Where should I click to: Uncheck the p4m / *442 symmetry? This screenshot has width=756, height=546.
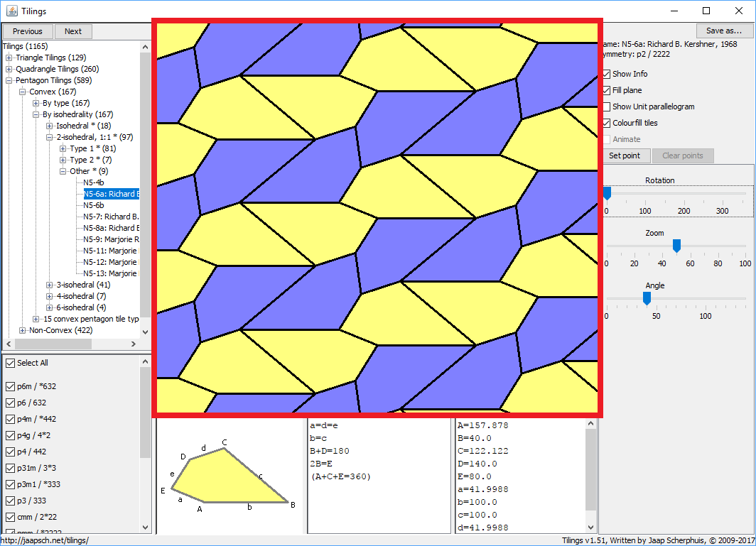[x=10, y=419]
